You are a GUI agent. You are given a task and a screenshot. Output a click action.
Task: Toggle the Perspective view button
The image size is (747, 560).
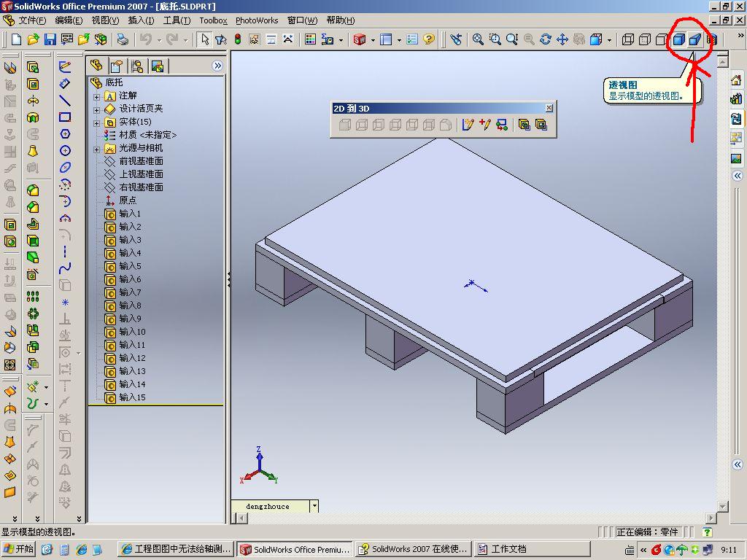(x=695, y=39)
